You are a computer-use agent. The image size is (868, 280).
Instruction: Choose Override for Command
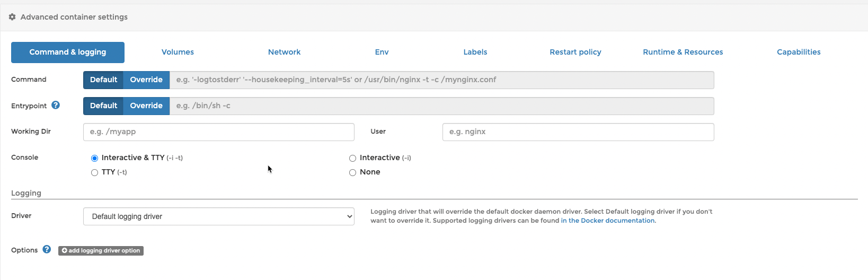point(146,80)
